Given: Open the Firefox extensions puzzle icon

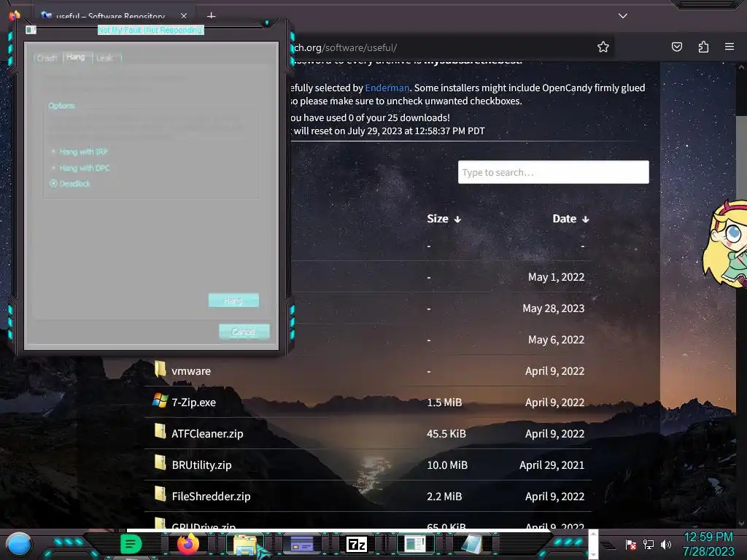Looking at the screenshot, I should point(703,47).
